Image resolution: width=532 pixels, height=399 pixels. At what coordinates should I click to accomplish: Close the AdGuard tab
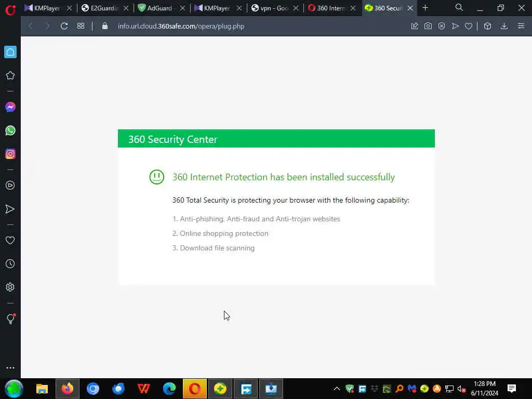tap(182, 8)
